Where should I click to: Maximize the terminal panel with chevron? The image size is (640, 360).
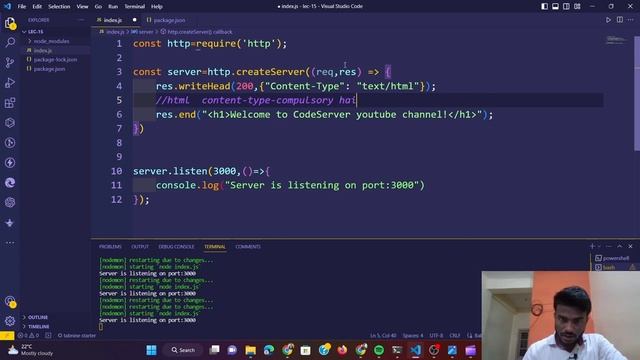[x=620, y=247]
